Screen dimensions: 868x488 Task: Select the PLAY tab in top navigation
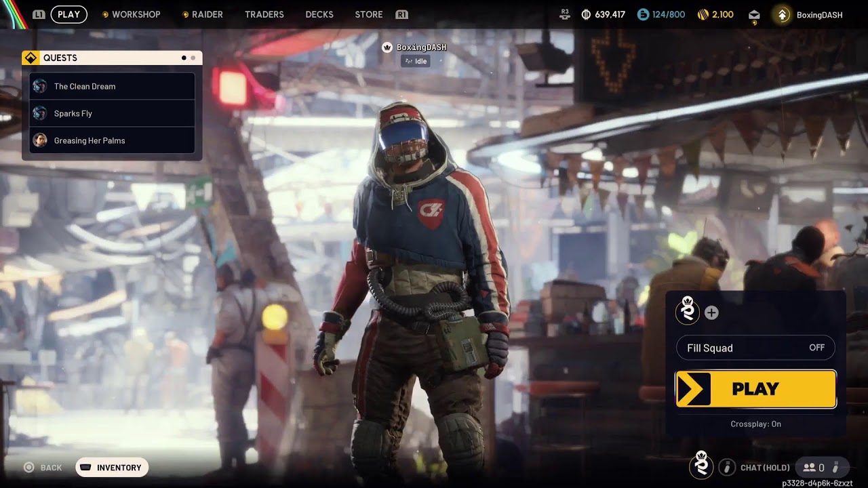coord(68,14)
